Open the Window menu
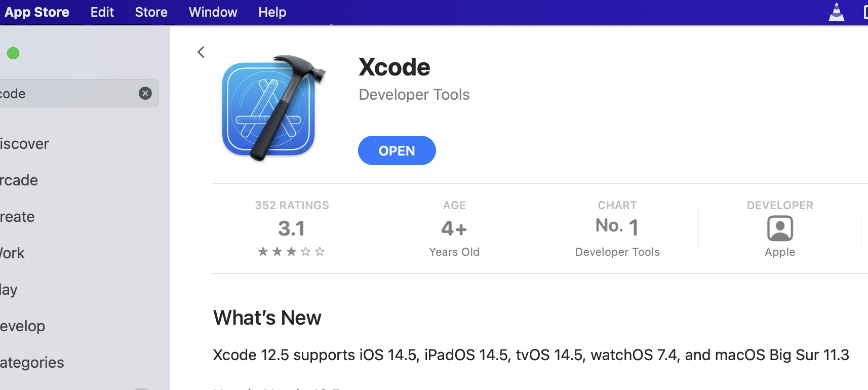 coord(213,12)
